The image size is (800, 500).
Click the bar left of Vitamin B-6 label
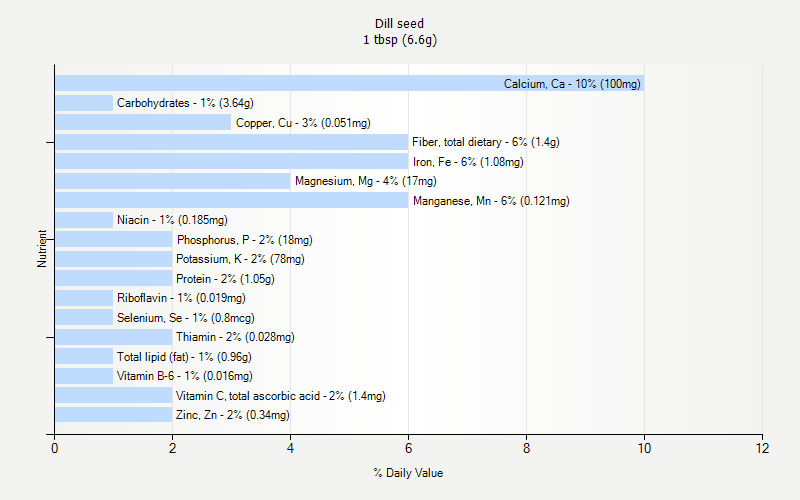click(84, 376)
